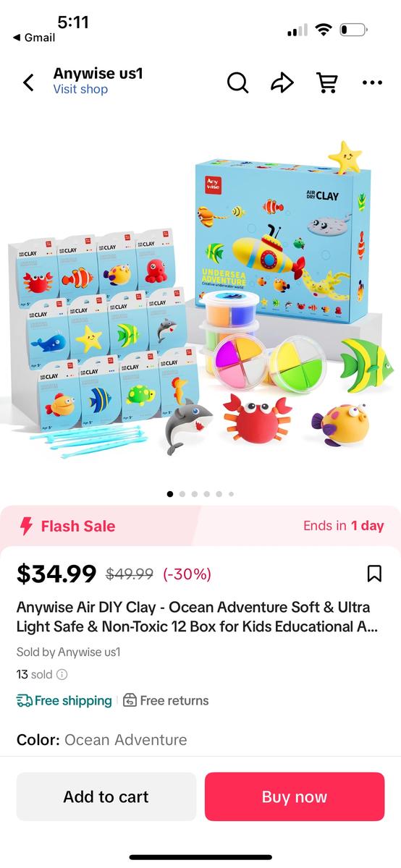This screenshot has height=868, width=401.
Task: Tap the info icon next to 13 sold
Action: pyautogui.click(x=62, y=674)
